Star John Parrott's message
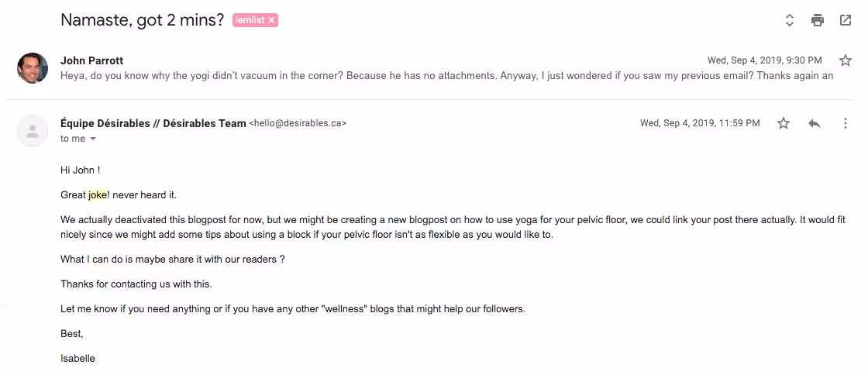Screen dimensions: 868x375 [846, 60]
